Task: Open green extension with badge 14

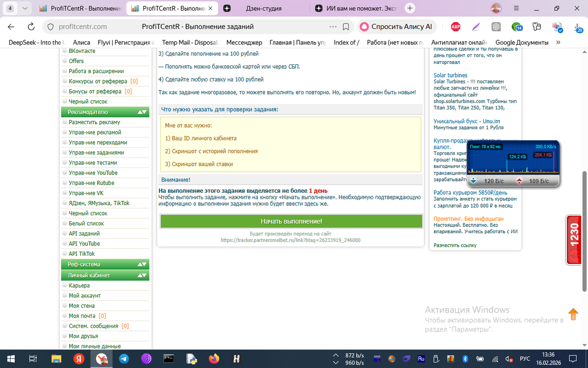Action: (516, 27)
